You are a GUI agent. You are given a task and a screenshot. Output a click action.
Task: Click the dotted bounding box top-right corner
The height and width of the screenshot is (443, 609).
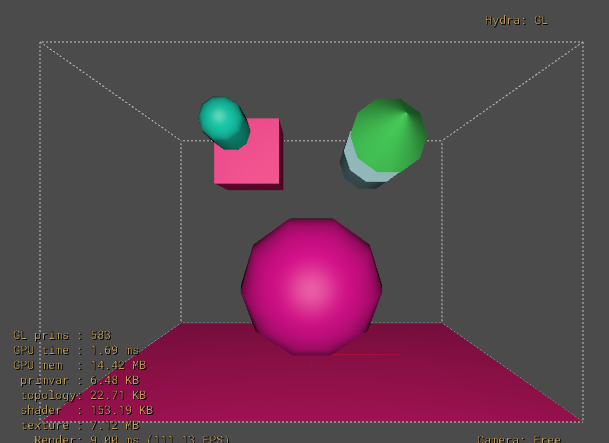pos(582,43)
